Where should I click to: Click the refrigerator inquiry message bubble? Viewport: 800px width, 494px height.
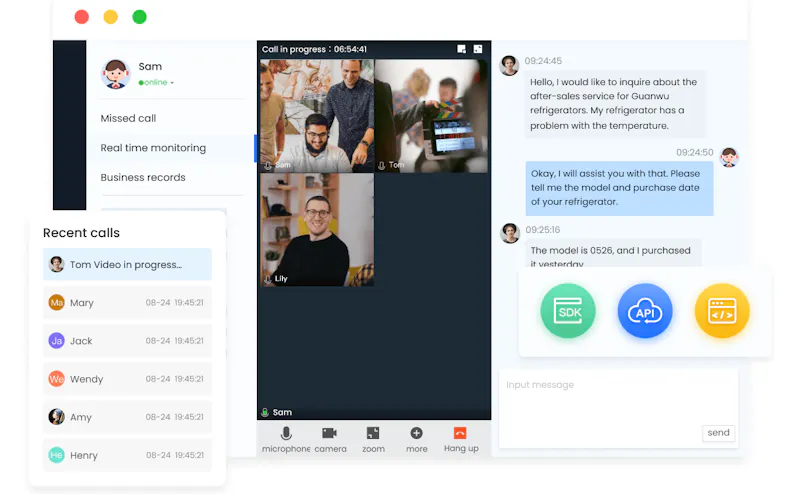click(615, 104)
